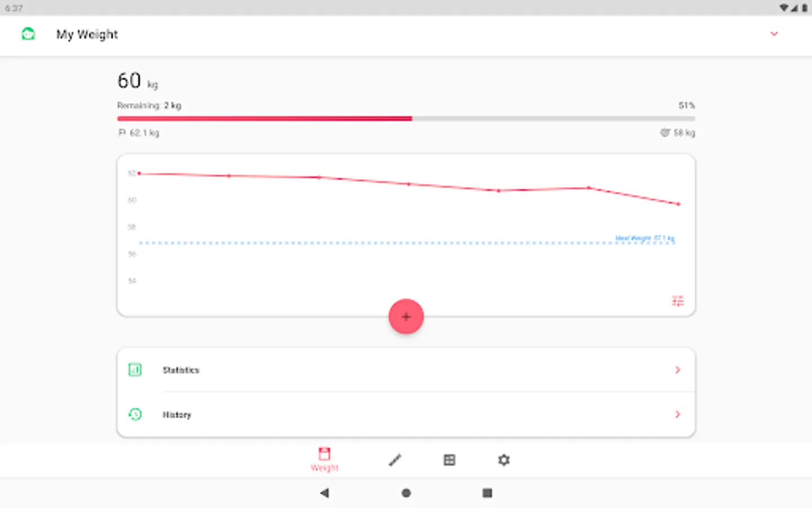Click the 62.1 kg start weight text
812x508 pixels.
(x=144, y=133)
